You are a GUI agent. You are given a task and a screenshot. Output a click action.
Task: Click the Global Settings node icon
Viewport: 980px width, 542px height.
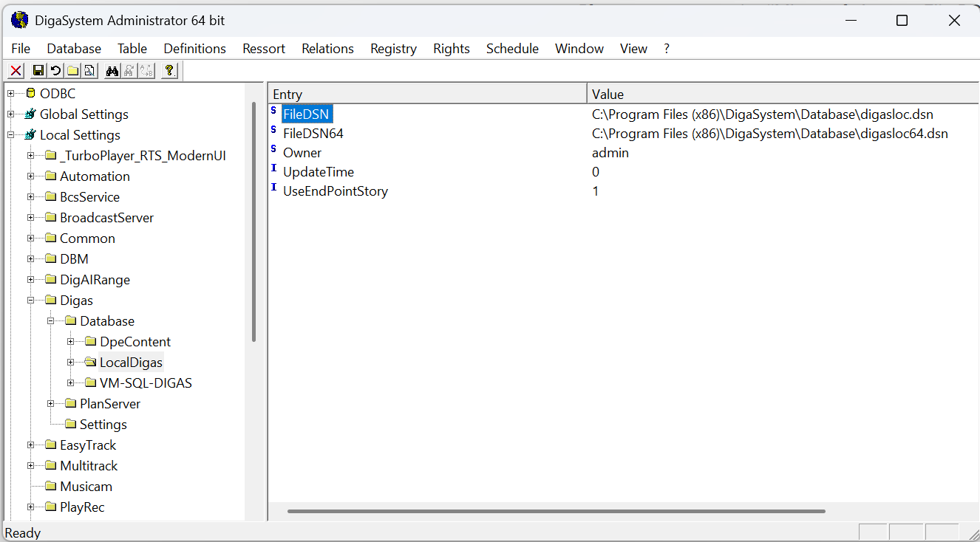(x=30, y=114)
